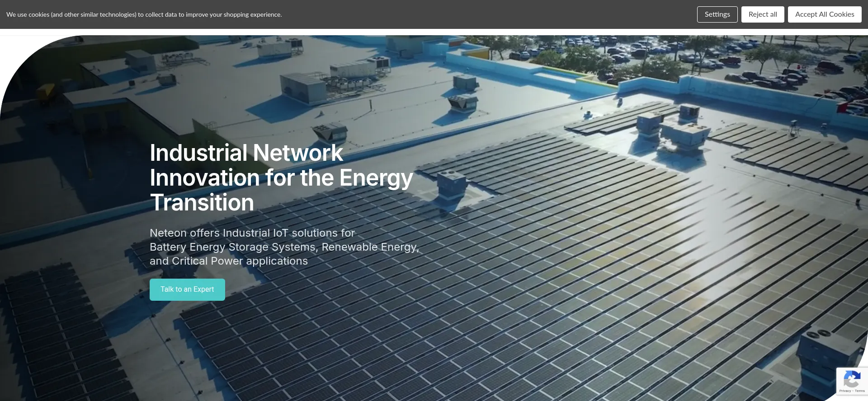Screen dimensions: 868x401
Task: Click the cookie notice message text
Action: (x=144, y=14)
